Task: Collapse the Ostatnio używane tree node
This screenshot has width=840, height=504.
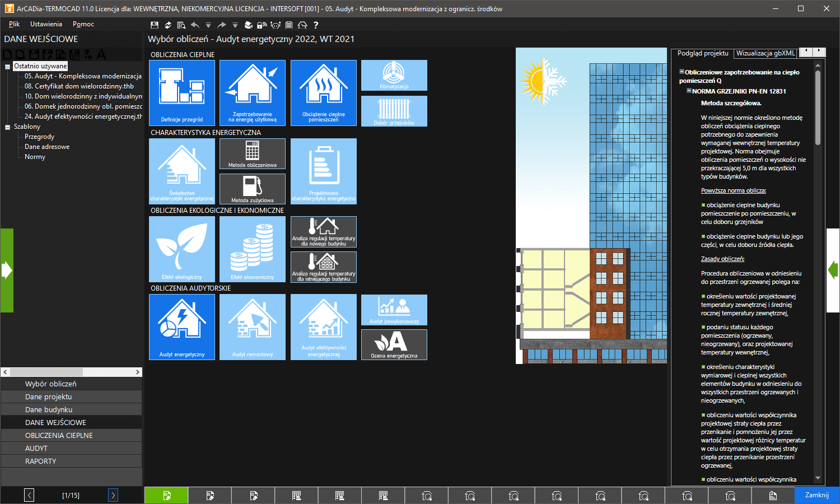Action: pyautogui.click(x=8, y=66)
